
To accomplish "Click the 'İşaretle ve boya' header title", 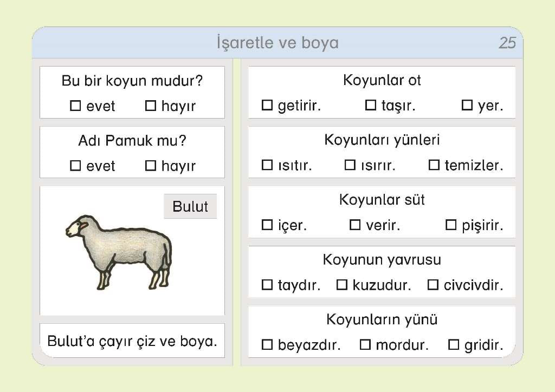I will tap(277, 43).
